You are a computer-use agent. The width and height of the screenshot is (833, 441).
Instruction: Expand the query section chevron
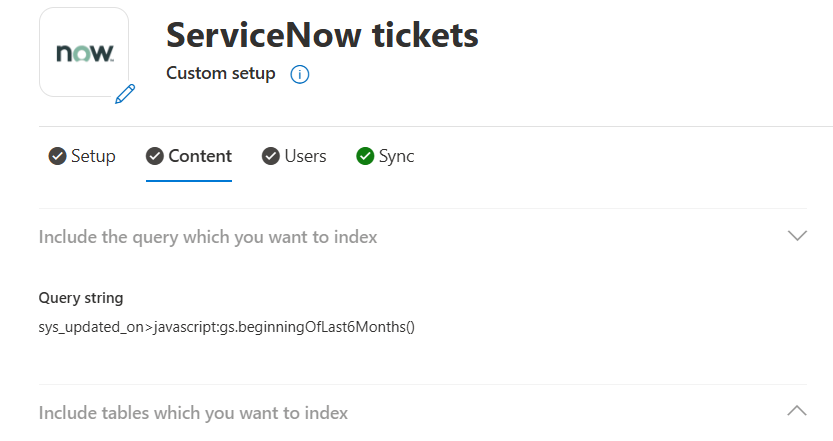click(797, 235)
